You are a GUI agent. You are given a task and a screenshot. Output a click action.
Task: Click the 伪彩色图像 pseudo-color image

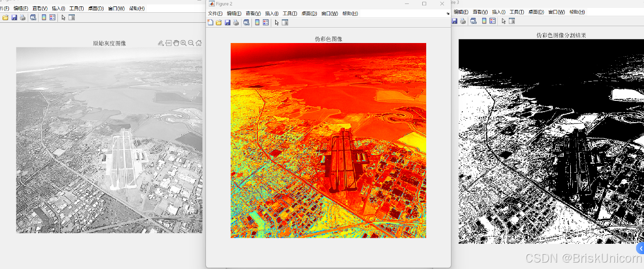point(328,140)
